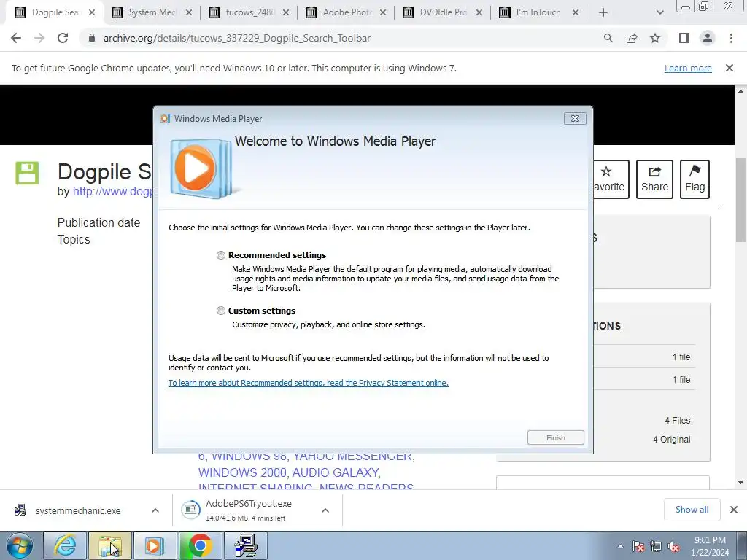The image size is (747, 560).
Task: Share this page via the address bar icon
Action: coord(632,38)
